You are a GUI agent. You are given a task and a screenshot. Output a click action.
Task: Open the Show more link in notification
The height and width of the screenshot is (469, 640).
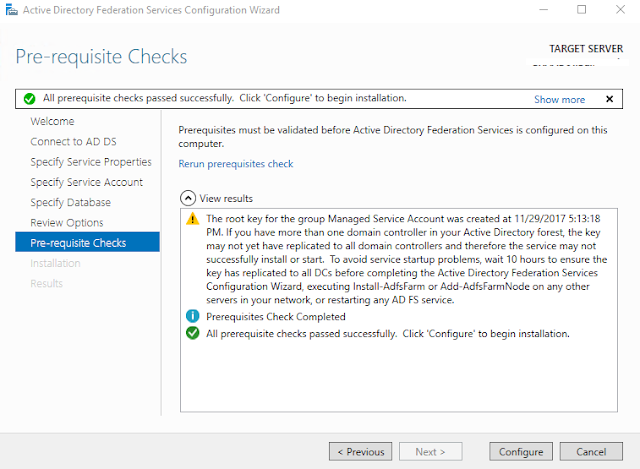click(559, 99)
